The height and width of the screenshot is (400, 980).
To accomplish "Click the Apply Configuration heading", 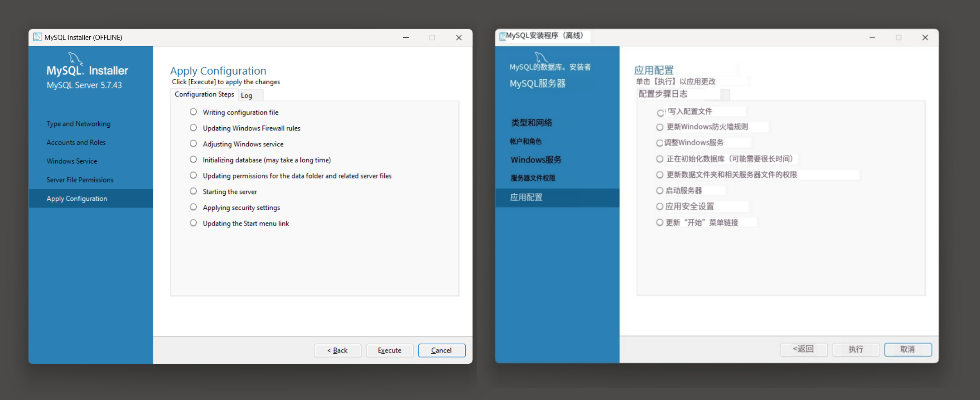I will pos(218,71).
